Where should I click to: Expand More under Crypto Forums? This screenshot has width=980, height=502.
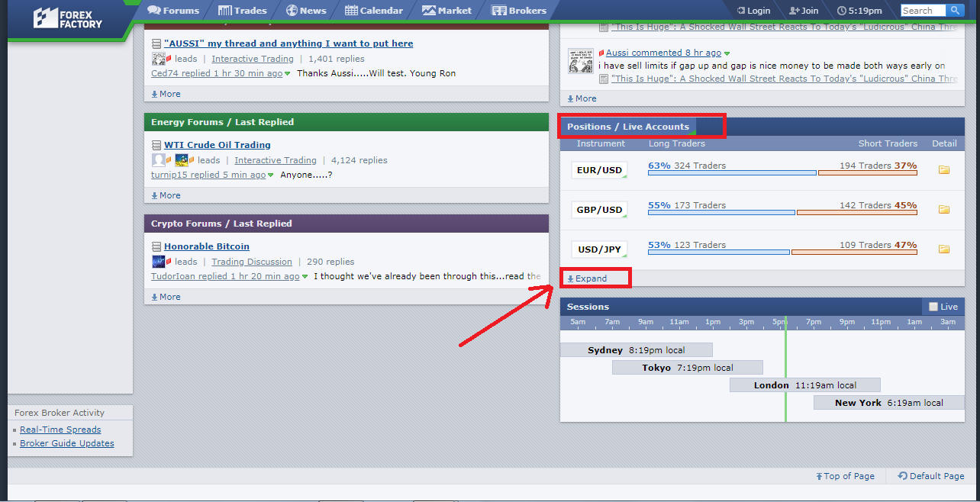coord(166,297)
